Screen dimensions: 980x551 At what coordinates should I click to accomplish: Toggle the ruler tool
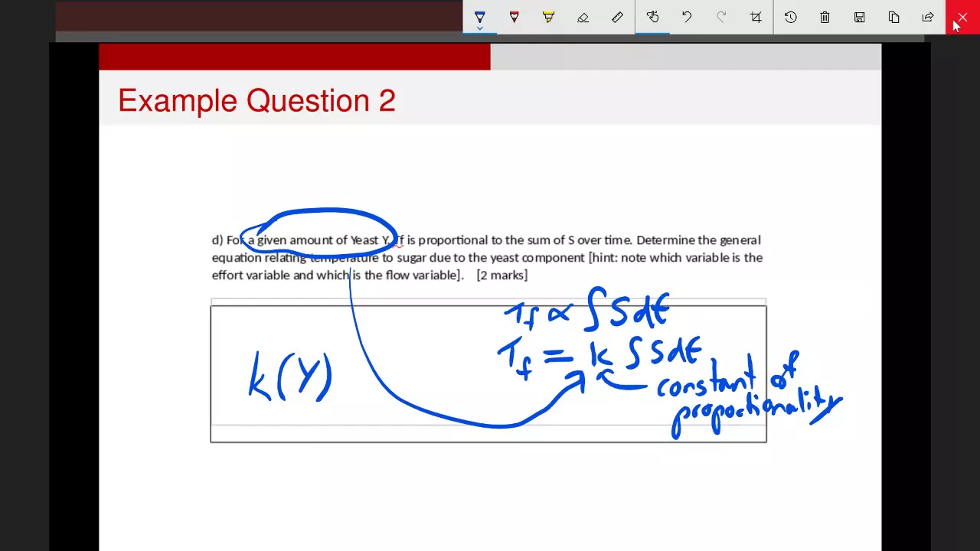pyautogui.click(x=618, y=17)
